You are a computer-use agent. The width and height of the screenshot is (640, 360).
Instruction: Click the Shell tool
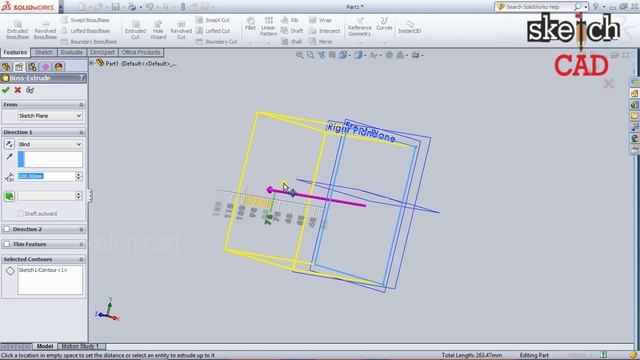click(291, 42)
